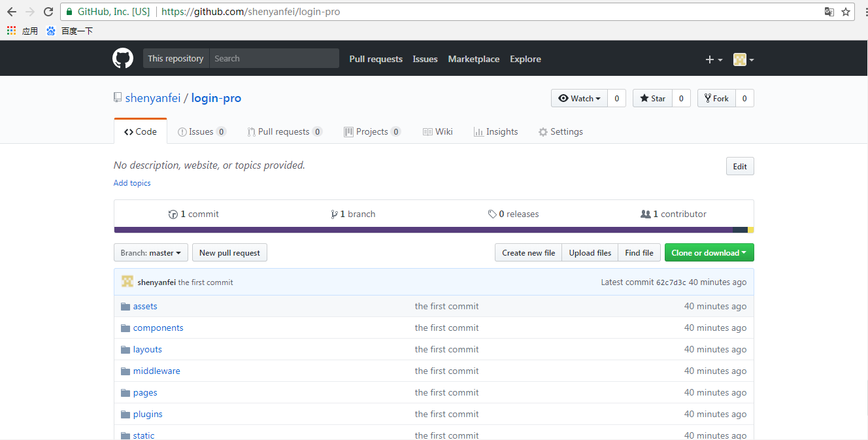Switch to the Code tab
This screenshot has width=868, height=440.
pyautogui.click(x=141, y=131)
